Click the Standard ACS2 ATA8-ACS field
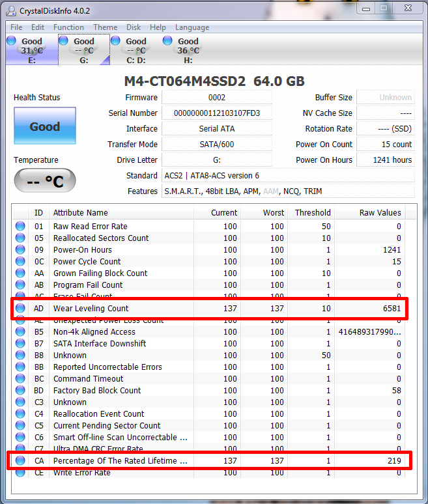This screenshot has height=504, width=428. tap(288, 176)
